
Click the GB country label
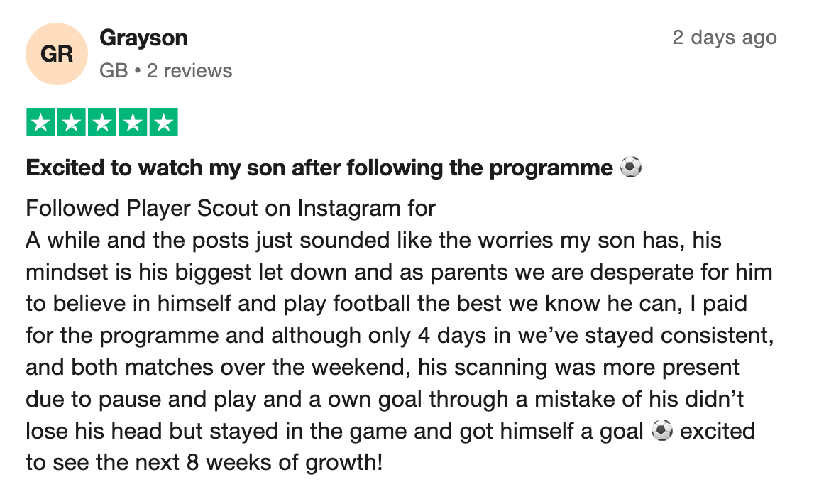(114, 71)
